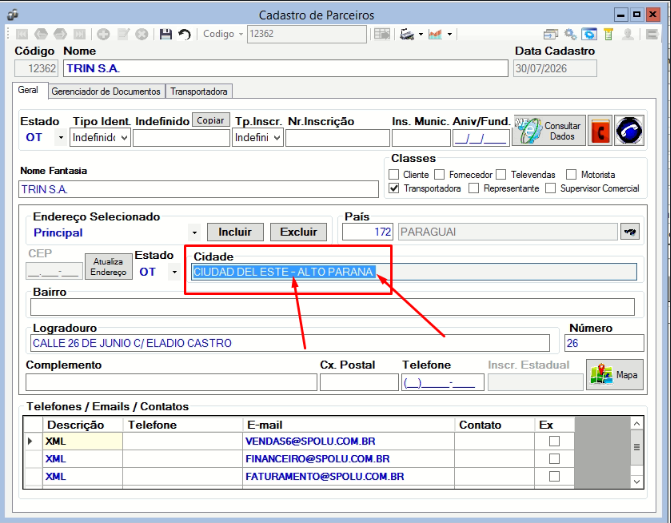Click the Logradouro address field
This screenshot has width=671, height=523.
pyautogui.click(x=290, y=343)
